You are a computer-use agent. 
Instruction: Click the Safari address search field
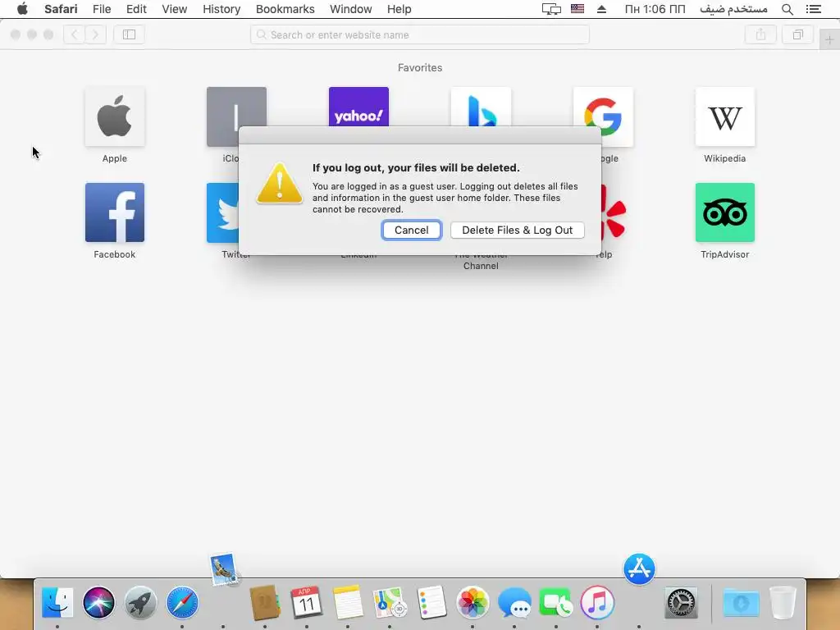coord(419,34)
